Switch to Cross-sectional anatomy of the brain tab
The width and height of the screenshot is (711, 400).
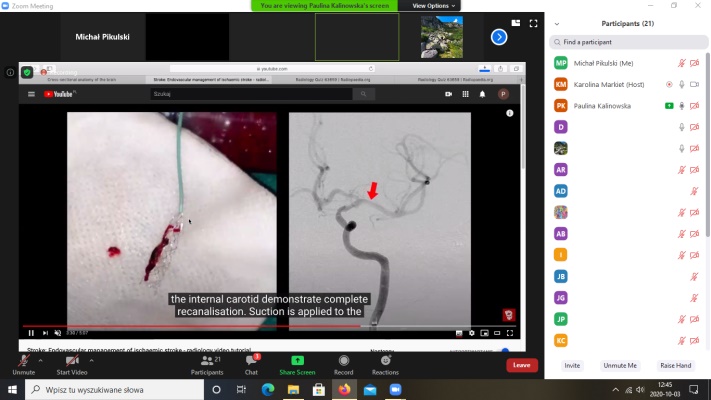coord(82,79)
